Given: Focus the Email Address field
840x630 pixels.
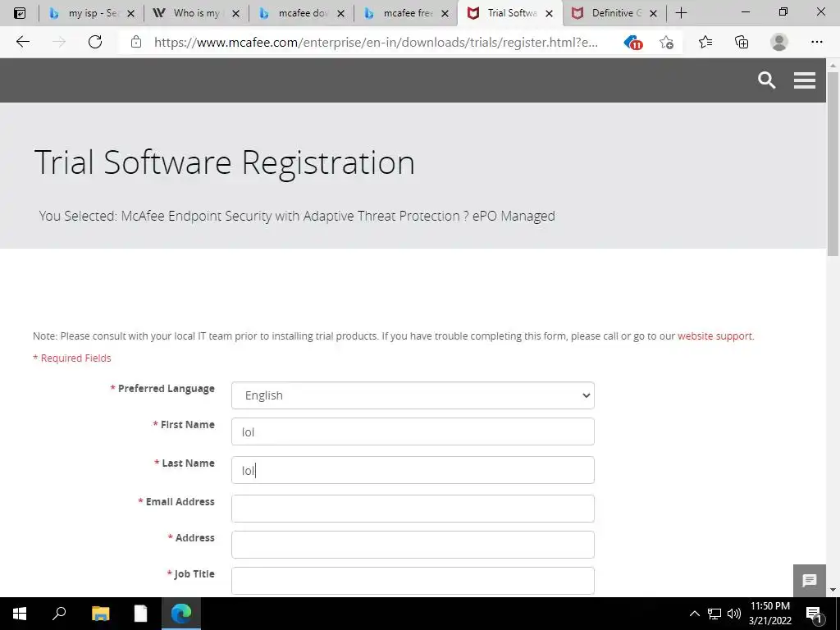Looking at the screenshot, I should coord(413,509).
